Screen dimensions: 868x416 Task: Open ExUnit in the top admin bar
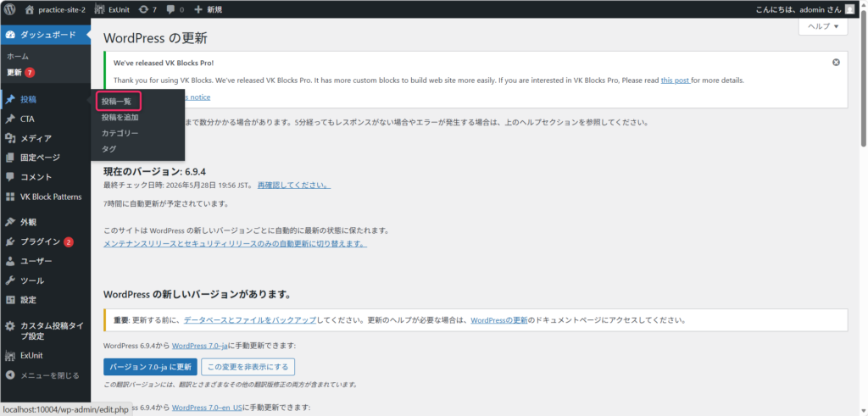coord(112,9)
